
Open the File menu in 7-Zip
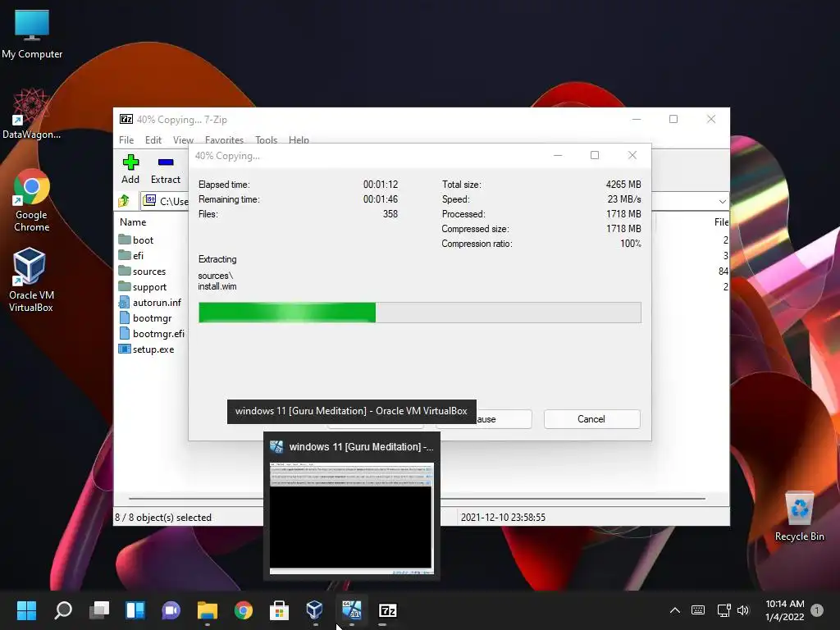[x=126, y=139]
